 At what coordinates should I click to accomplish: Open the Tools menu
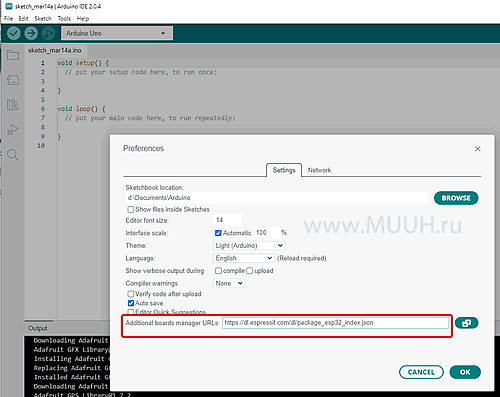[x=64, y=19]
